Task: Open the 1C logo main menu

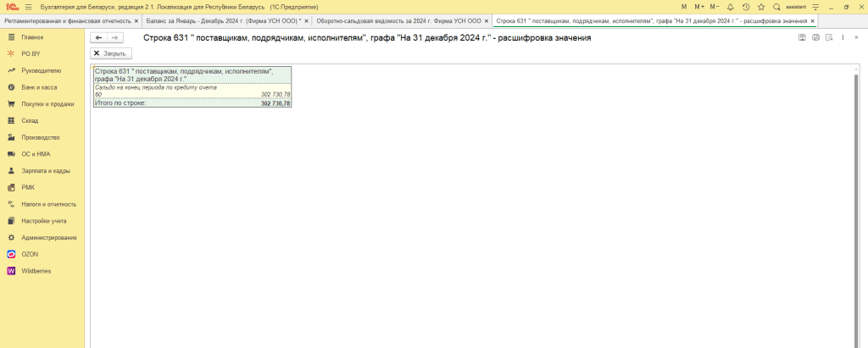Action: pyautogui.click(x=11, y=7)
